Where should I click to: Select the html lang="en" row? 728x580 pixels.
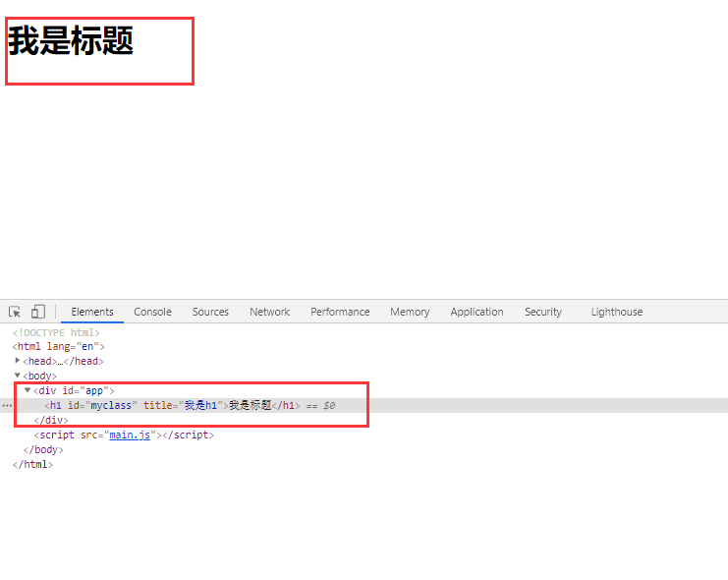tap(59, 347)
